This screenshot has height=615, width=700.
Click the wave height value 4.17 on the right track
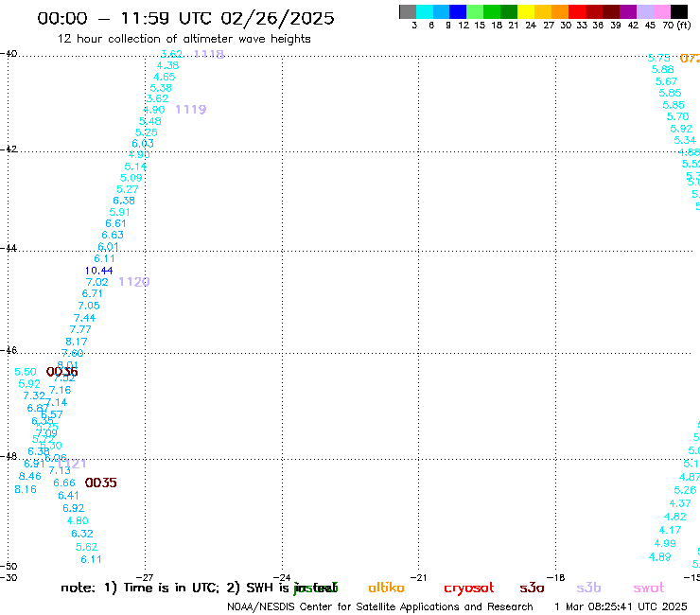coord(670,530)
